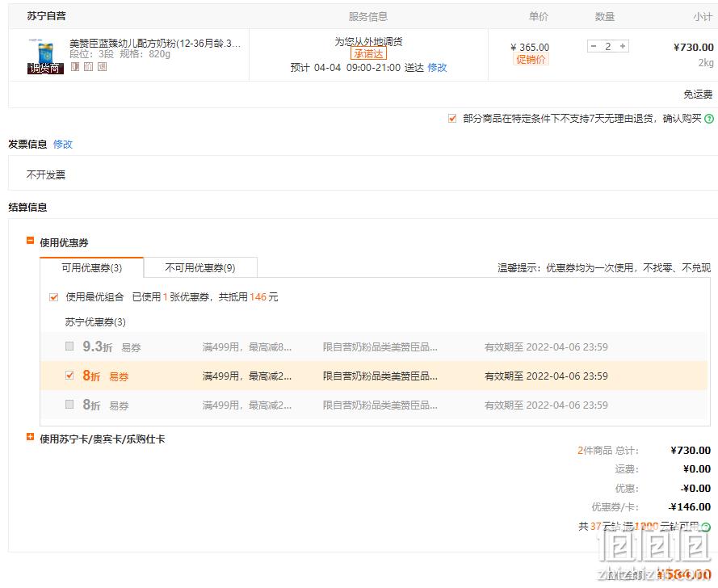This screenshot has height=588, width=718.
Task: Click the 调货商 label on product image
Action: pyautogui.click(x=45, y=68)
